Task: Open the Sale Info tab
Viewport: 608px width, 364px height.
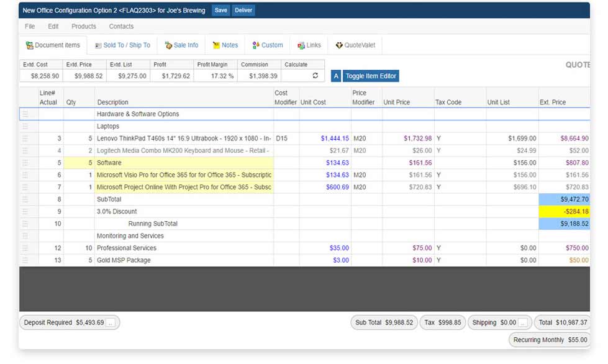Action: [181, 45]
